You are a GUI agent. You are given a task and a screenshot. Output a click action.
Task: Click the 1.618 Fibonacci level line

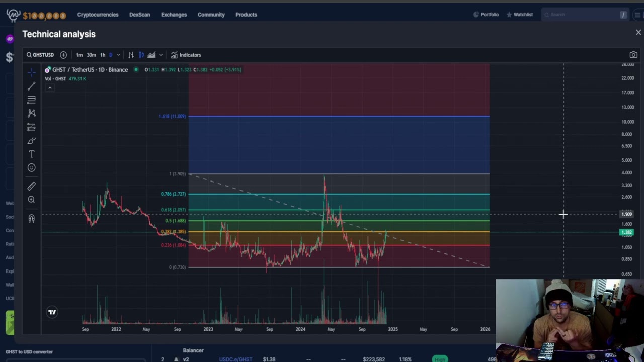click(339, 116)
